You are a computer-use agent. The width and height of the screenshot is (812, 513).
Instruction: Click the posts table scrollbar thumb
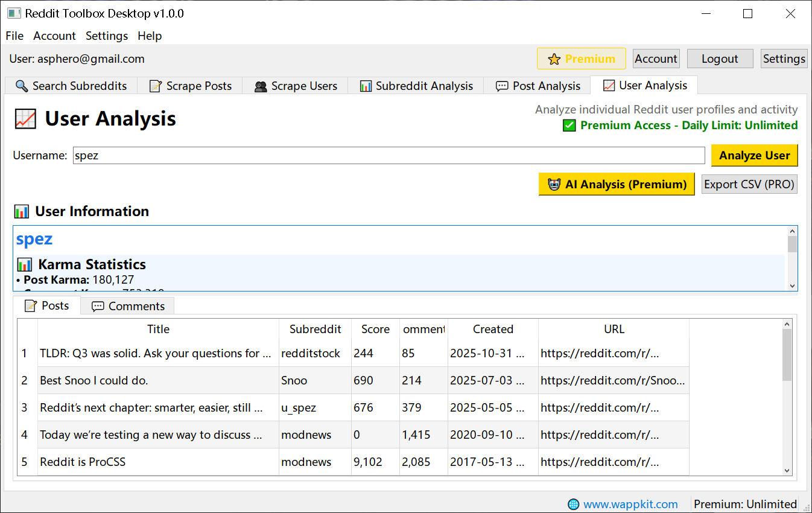click(787, 355)
